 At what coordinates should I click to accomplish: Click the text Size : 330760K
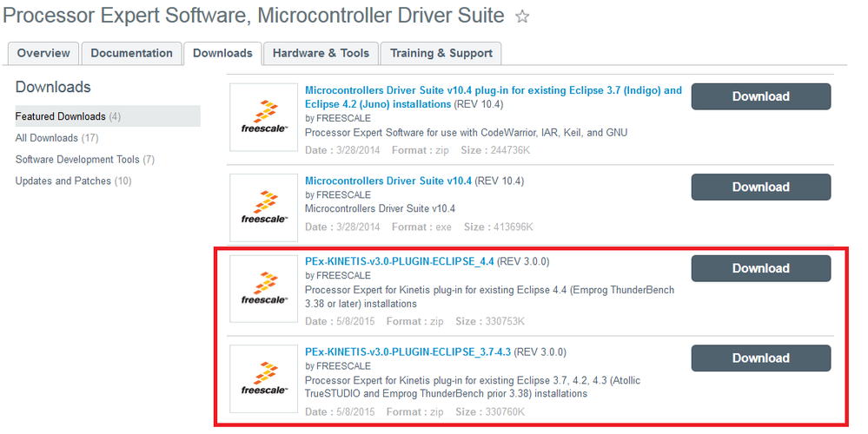pos(490,412)
